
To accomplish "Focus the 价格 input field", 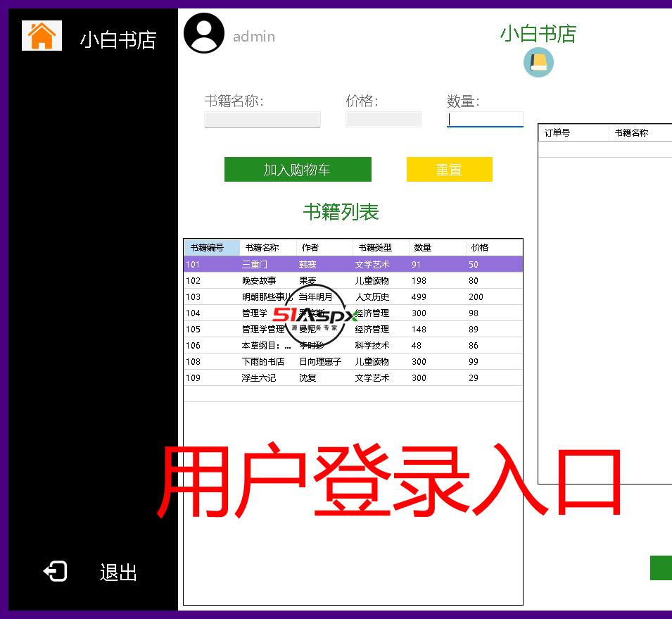I will (383, 119).
